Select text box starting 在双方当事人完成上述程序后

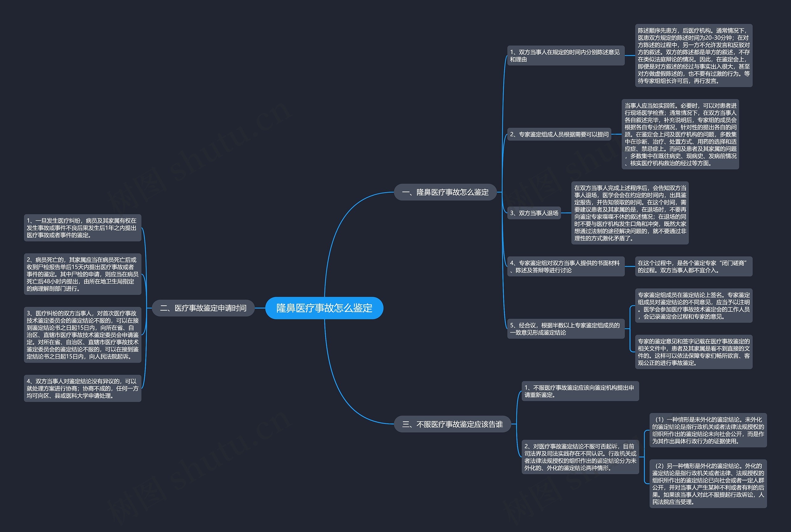tap(630, 213)
